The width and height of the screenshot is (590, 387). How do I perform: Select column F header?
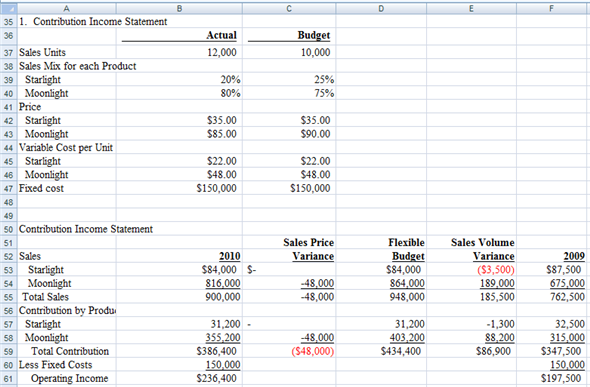[x=552, y=8]
